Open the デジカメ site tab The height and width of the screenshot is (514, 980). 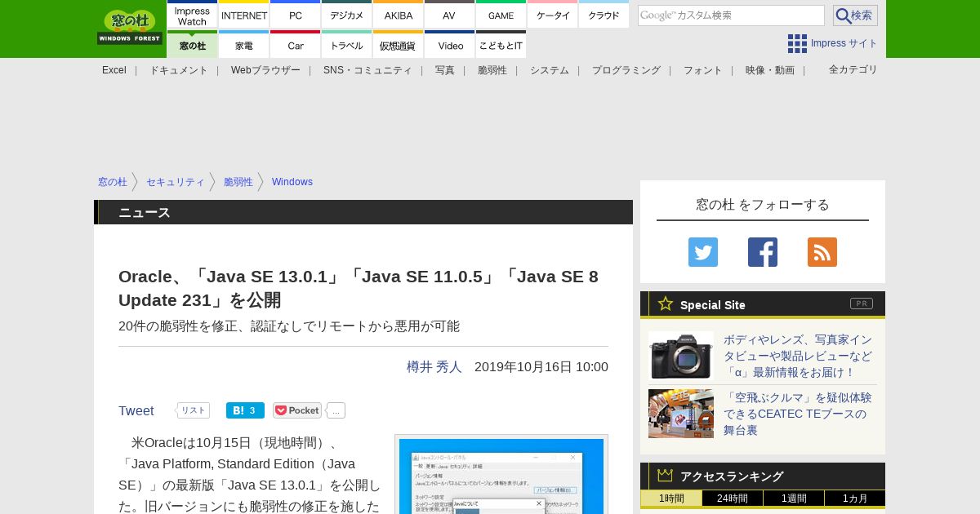(x=347, y=16)
